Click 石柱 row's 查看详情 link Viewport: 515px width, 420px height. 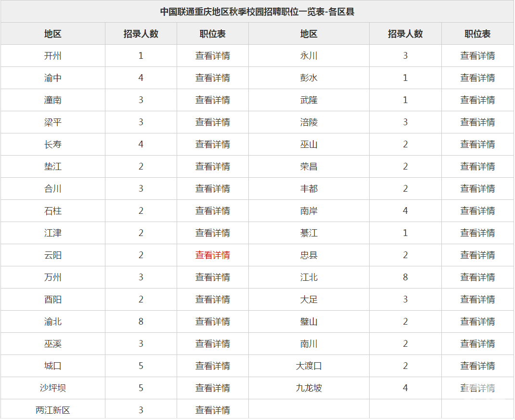pyautogui.click(x=213, y=210)
